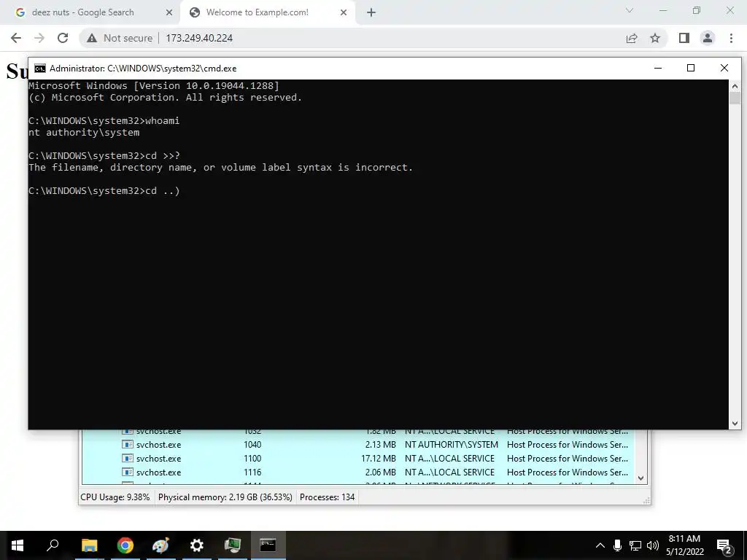747x560 pixels.
Task: Open File Explorer from the taskbar
Action: click(90, 545)
